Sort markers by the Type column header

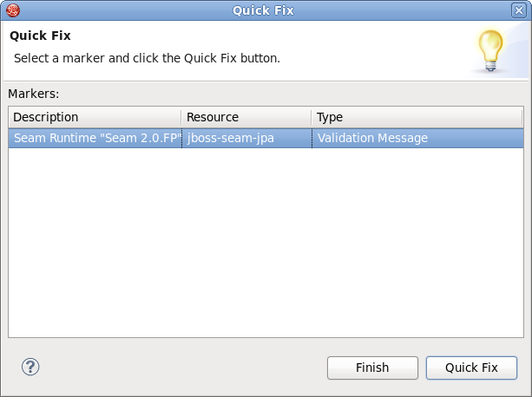pyautogui.click(x=330, y=117)
